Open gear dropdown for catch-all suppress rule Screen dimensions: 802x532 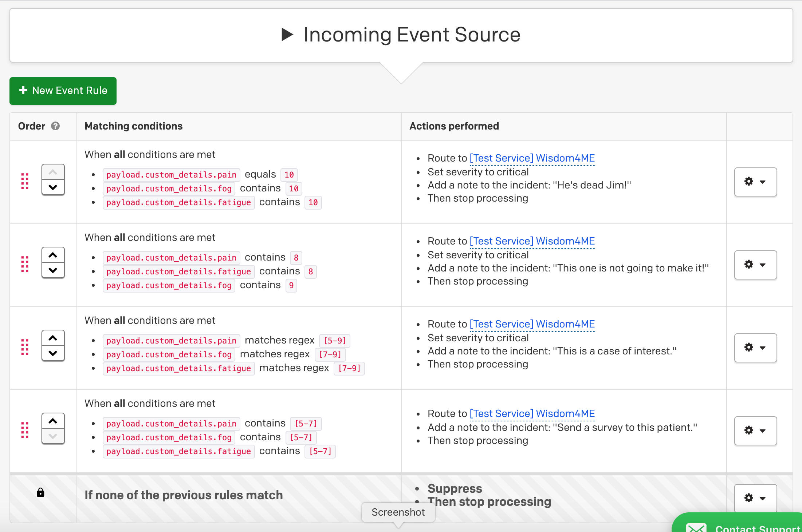pyautogui.click(x=755, y=498)
